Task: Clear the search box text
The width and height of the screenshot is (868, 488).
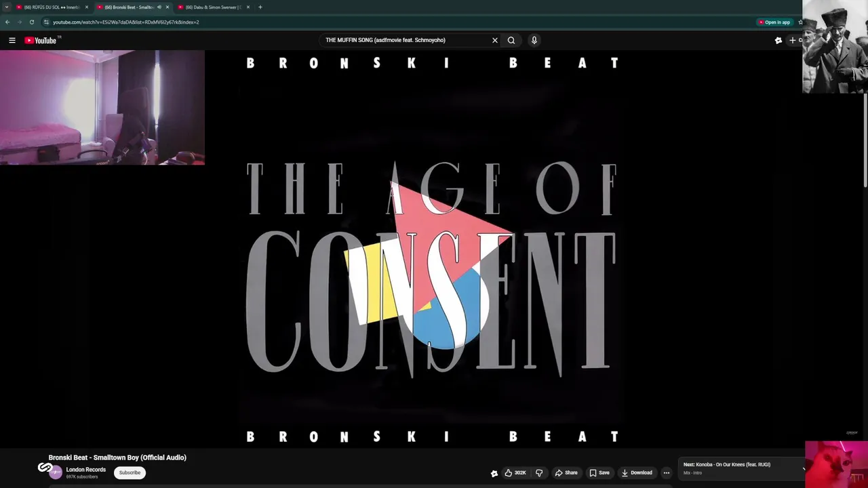Action: pyautogui.click(x=495, y=41)
